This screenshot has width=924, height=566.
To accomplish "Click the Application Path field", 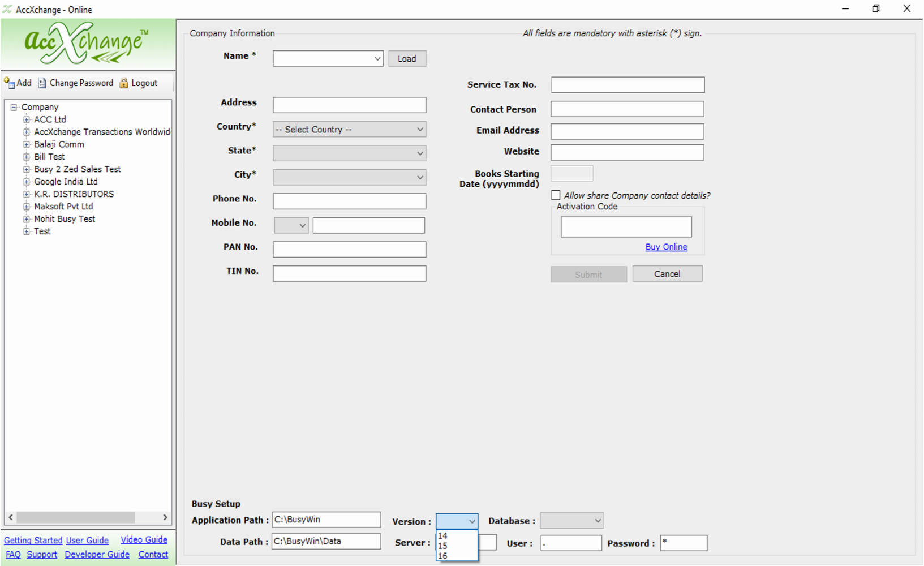I will tap(326, 520).
